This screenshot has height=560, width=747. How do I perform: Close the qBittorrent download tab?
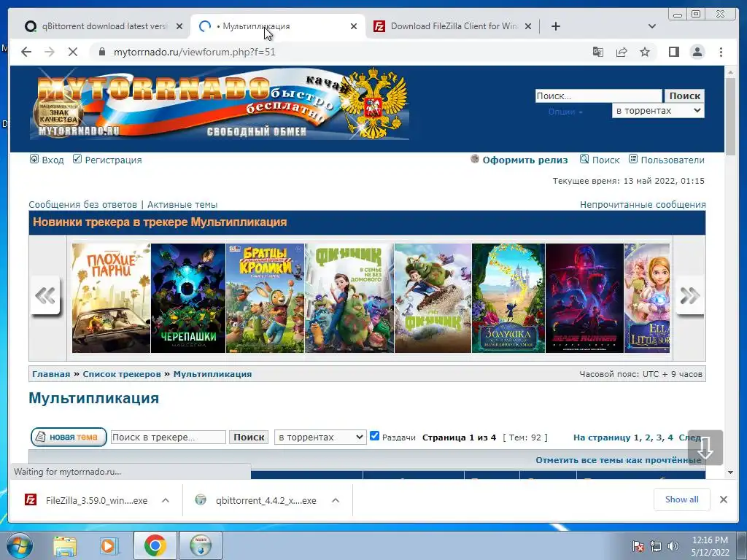(x=179, y=26)
